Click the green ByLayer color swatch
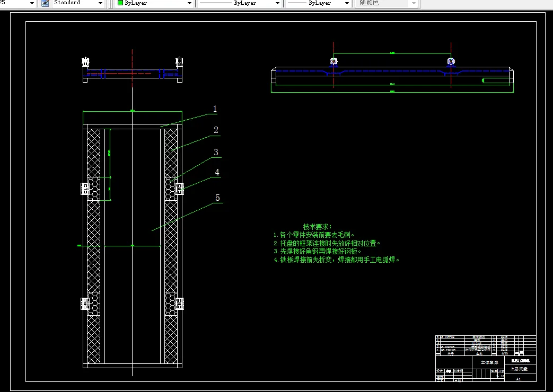 pyautogui.click(x=120, y=3)
